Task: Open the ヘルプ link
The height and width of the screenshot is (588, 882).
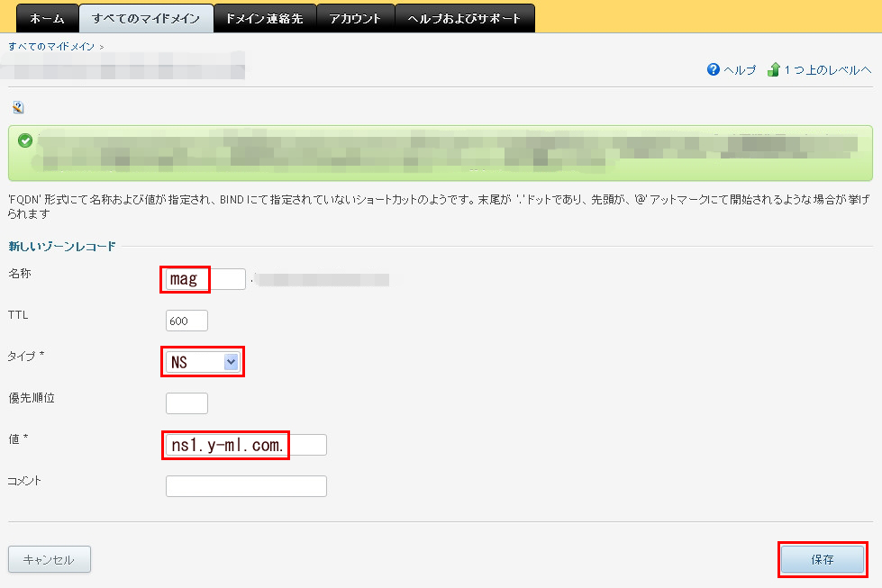Action: (740, 70)
